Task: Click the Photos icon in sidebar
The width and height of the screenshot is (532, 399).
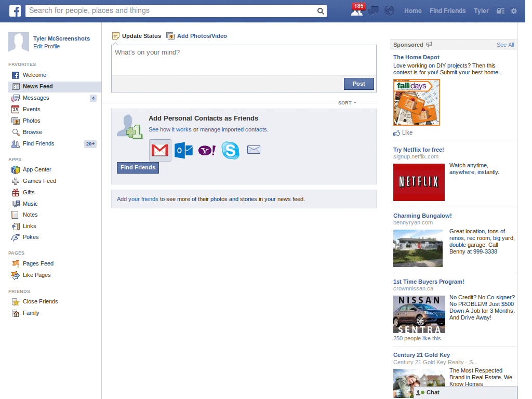Action: point(15,121)
